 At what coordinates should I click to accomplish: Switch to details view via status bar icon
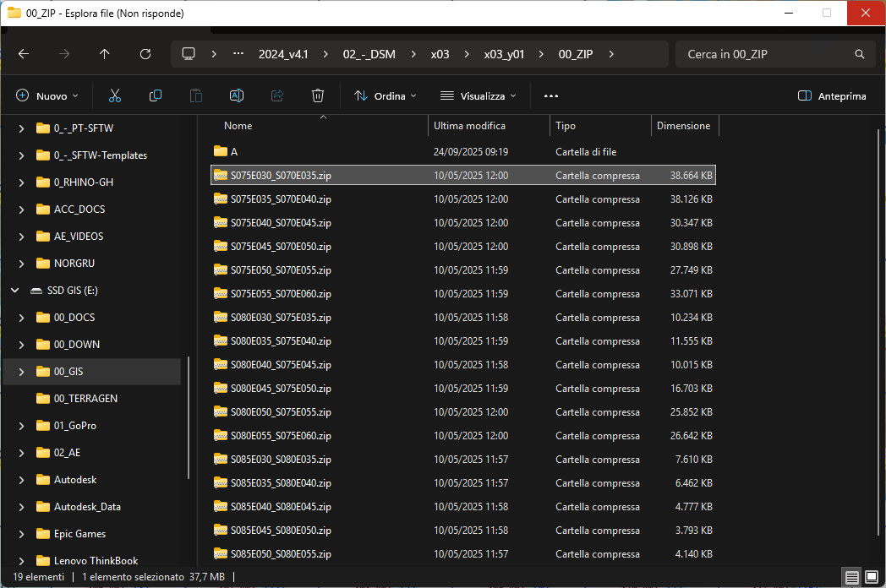click(851, 577)
